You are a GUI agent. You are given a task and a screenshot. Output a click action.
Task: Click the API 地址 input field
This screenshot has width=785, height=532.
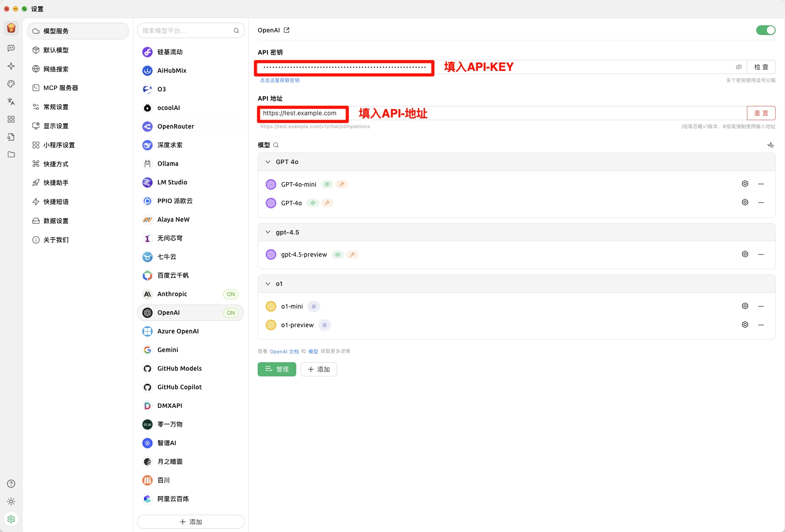click(x=502, y=113)
